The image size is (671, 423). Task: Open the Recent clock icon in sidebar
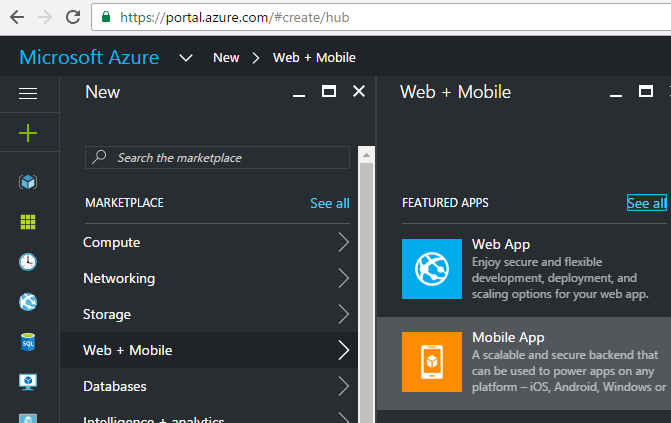[28, 262]
